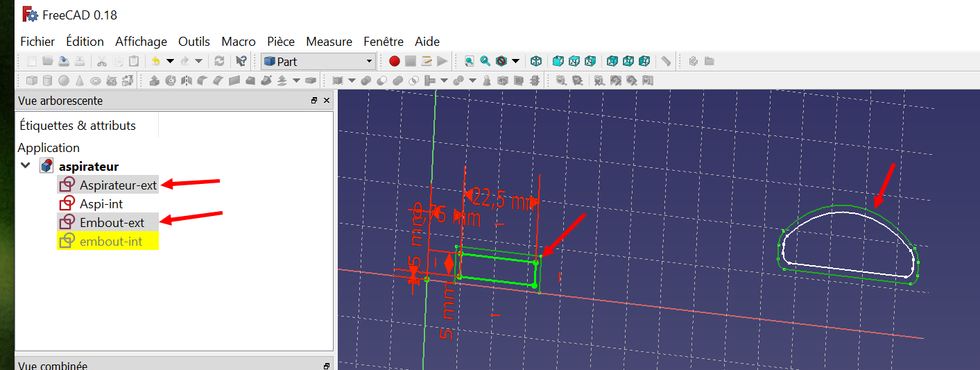Set the Rear view cube icon
Screen dimensions: 980x370
tap(612, 61)
